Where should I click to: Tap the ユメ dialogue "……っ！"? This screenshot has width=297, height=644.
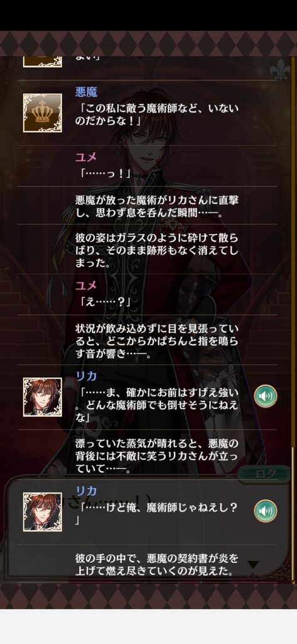pos(105,174)
